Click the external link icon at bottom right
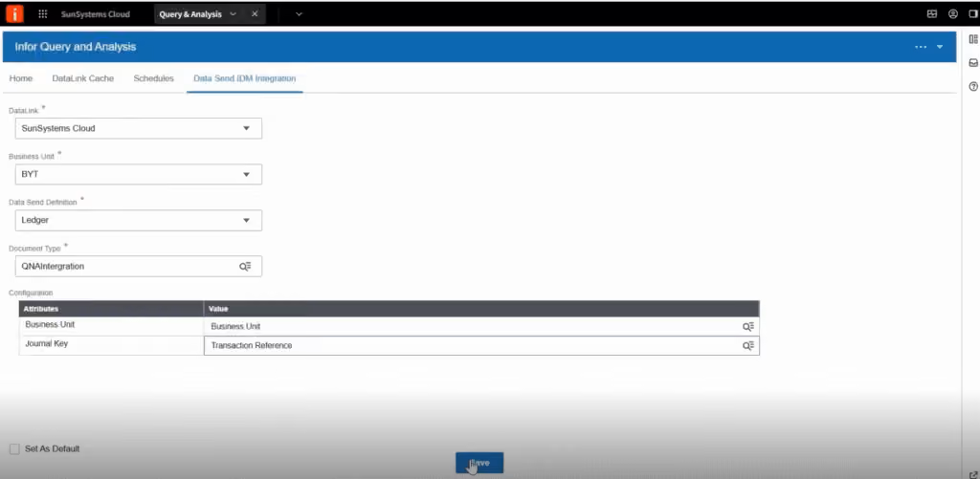Viewport: 980px width, 479px height. pos(973,474)
